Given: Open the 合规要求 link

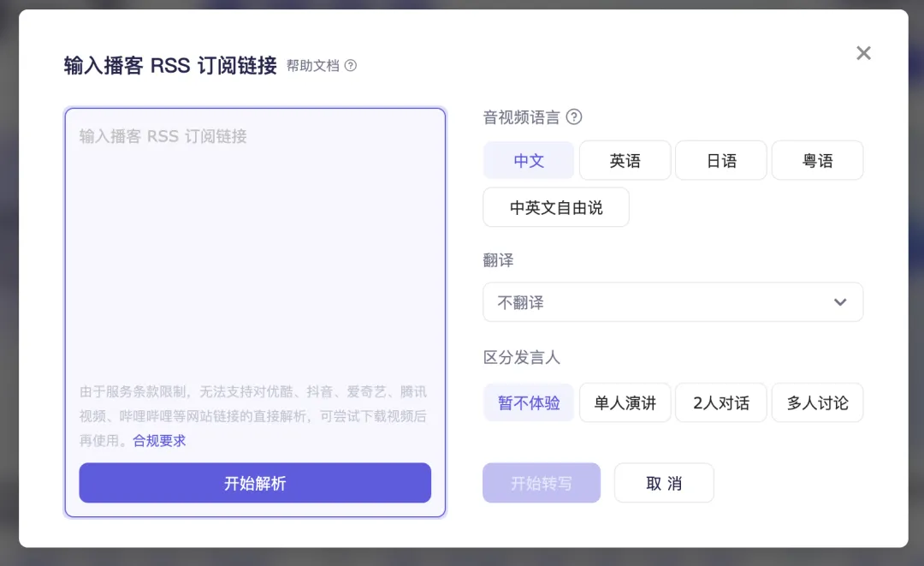Looking at the screenshot, I should click(159, 440).
